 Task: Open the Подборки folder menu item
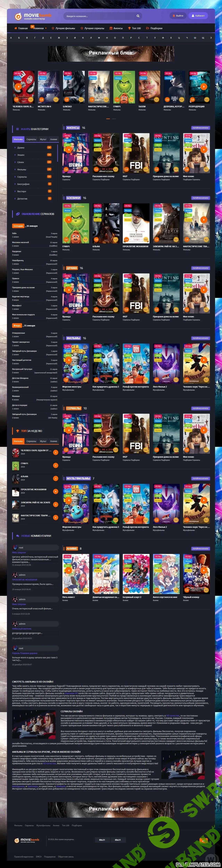tap(154, 28)
